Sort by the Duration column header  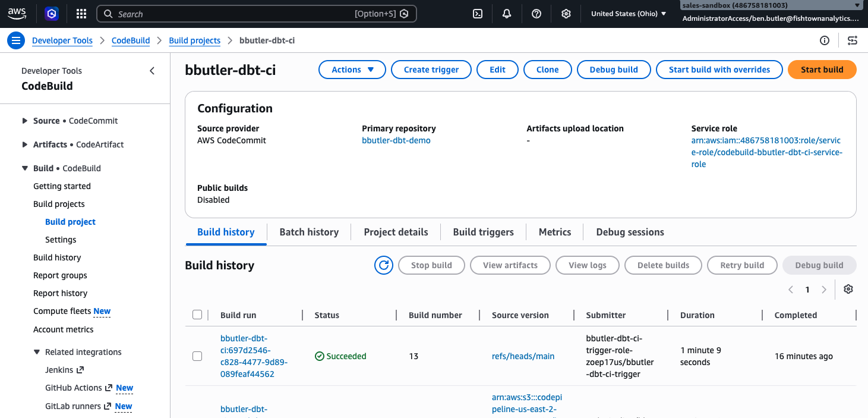697,315
